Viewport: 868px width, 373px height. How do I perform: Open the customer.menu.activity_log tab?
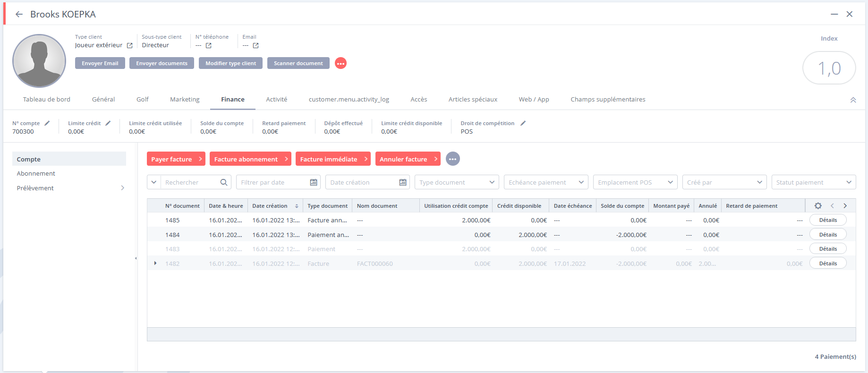tap(349, 100)
